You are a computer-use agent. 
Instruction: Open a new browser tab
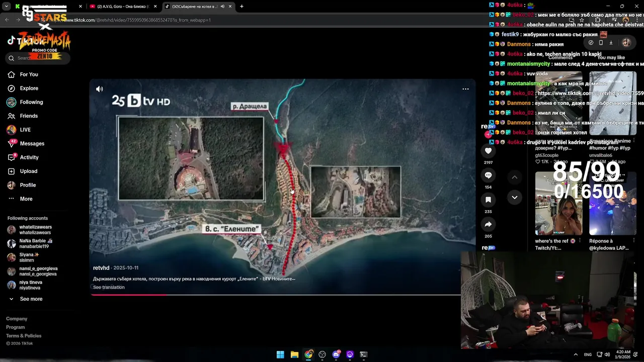(x=242, y=7)
